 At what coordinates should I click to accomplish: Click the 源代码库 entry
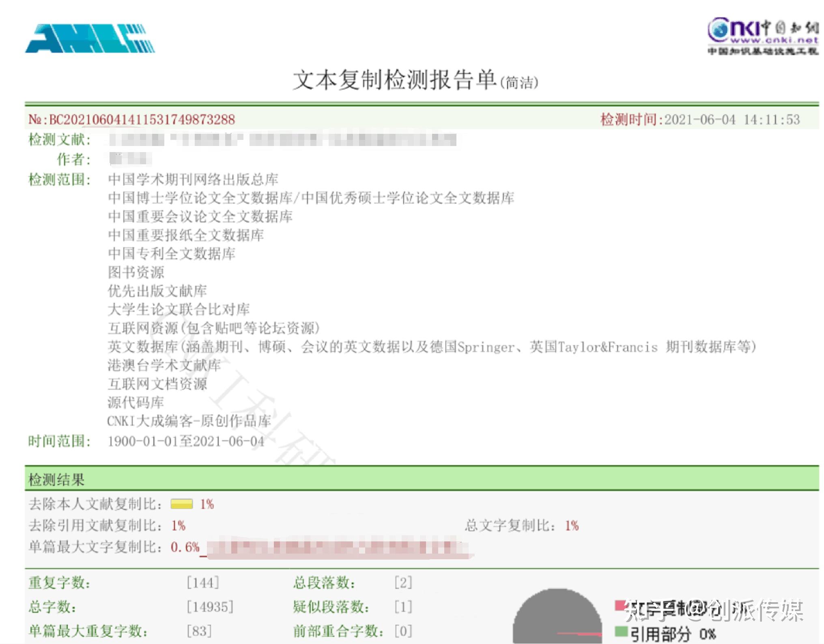click(136, 403)
